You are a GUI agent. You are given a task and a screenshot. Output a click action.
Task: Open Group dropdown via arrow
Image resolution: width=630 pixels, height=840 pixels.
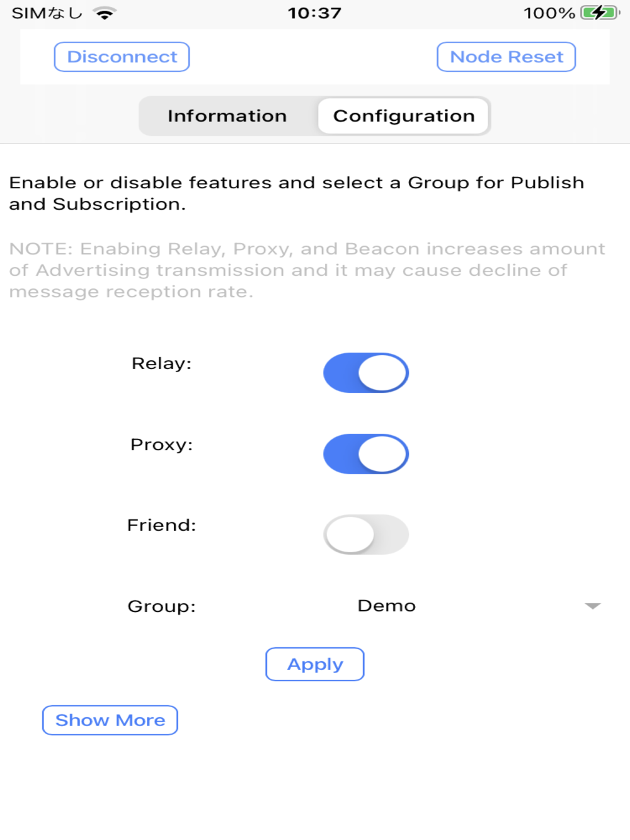(x=592, y=606)
